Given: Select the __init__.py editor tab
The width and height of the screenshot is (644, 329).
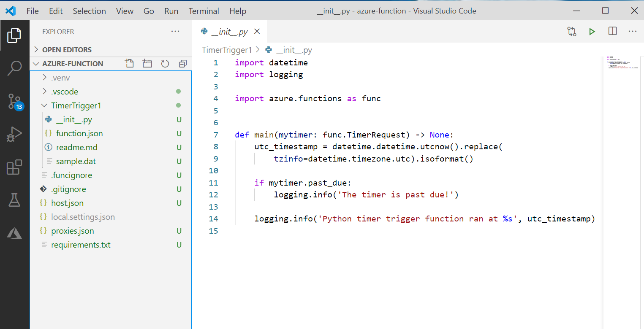Looking at the screenshot, I should pyautogui.click(x=229, y=32).
